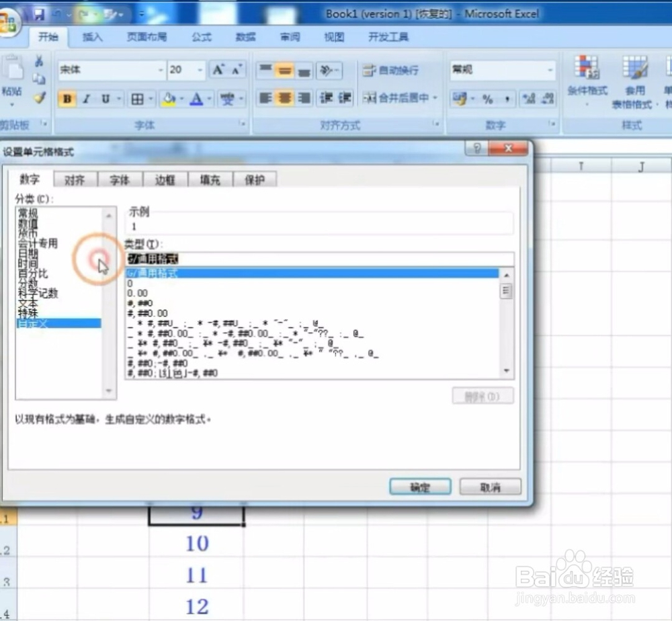The image size is (672, 621).
Task: Open font group dialog launcher
Action: coord(243,124)
